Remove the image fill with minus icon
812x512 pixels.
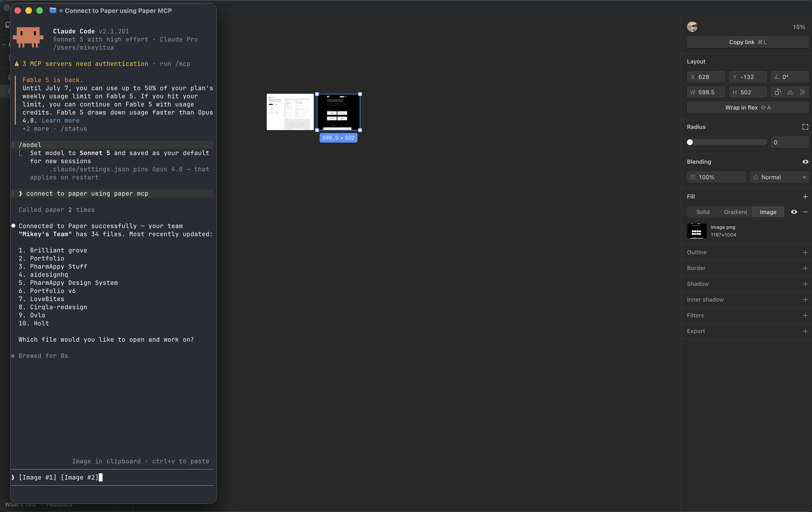coord(805,212)
